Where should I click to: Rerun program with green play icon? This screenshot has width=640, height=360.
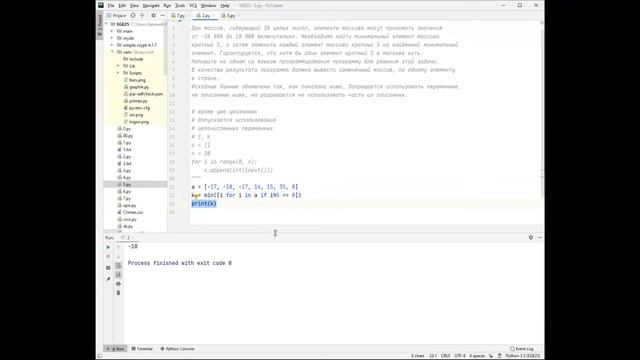[108, 247]
